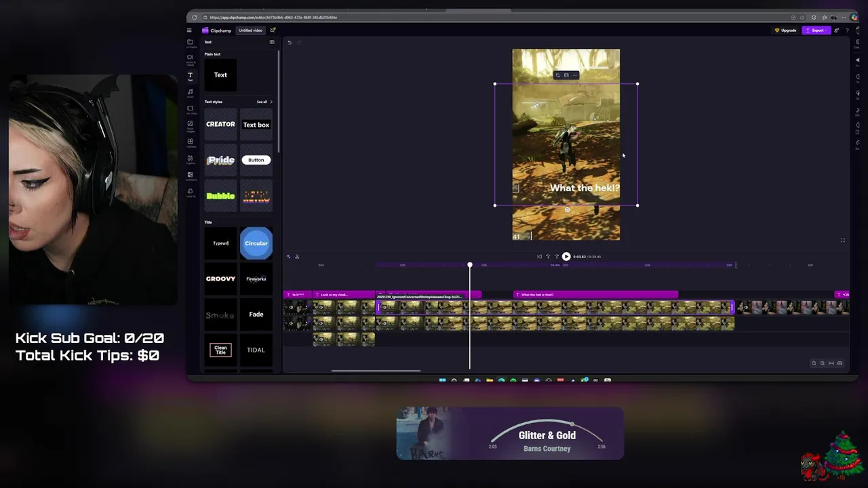868x488 pixels.
Task: Skip to the start of the timeline
Action: 539,257
